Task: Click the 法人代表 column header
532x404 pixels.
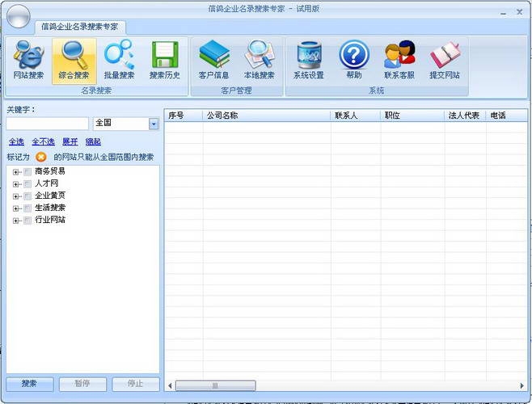Action: 465,116
